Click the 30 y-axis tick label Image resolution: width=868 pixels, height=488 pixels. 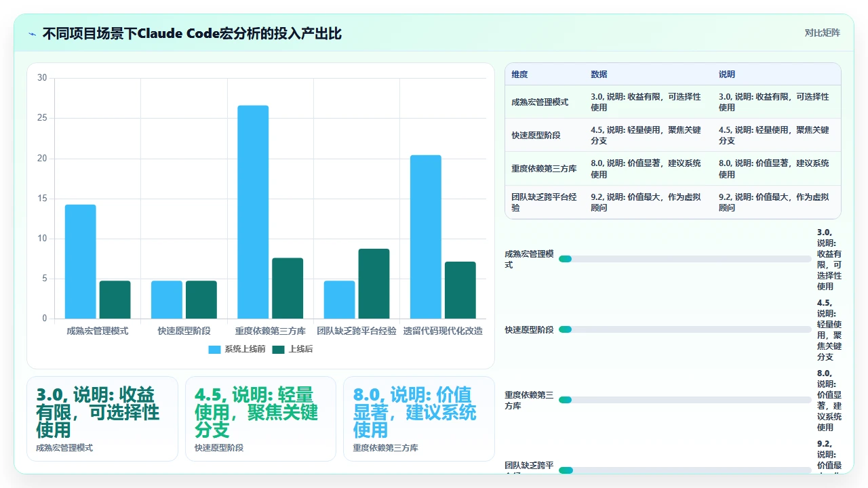tap(42, 78)
